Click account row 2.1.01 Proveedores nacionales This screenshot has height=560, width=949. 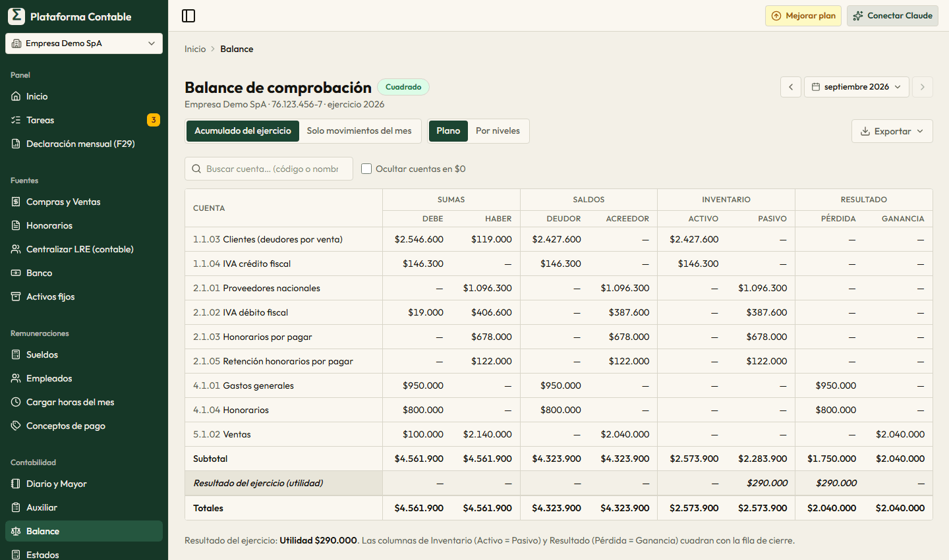pos(559,288)
